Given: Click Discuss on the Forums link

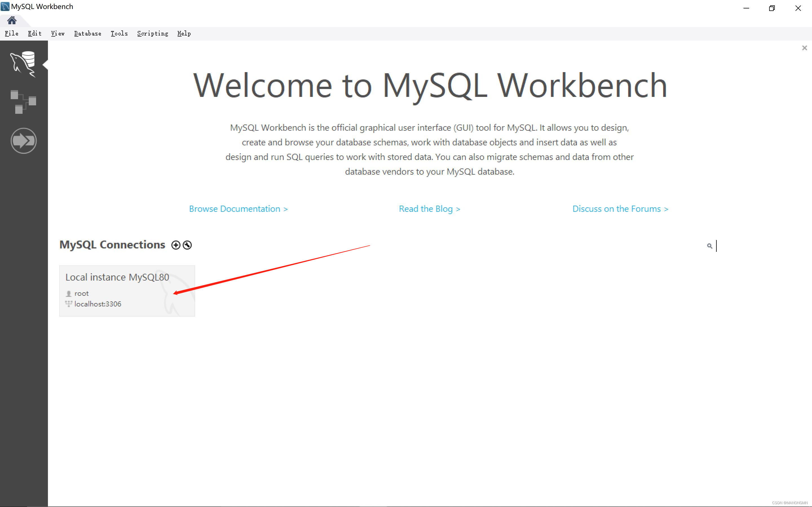Looking at the screenshot, I should tap(620, 209).
